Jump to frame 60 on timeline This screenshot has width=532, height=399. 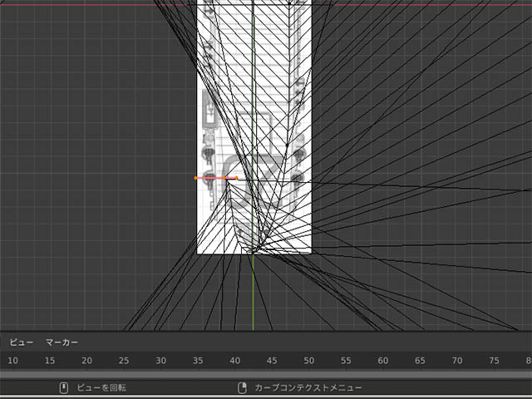click(x=383, y=361)
